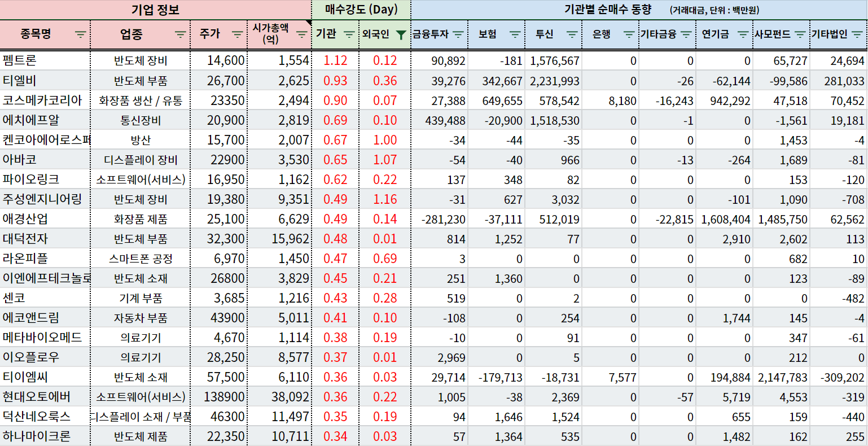Click 기타법인 value -309,202
This screenshot has width=868, height=446.
pyautogui.click(x=839, y=377)
